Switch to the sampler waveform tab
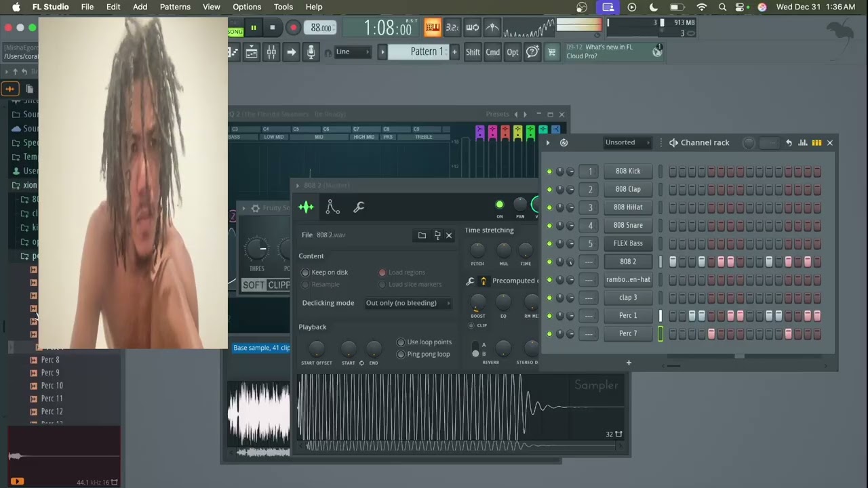Image resolution: width=868 pixels, height=488 pixels. pyautogui.click(x=306, y=207)
